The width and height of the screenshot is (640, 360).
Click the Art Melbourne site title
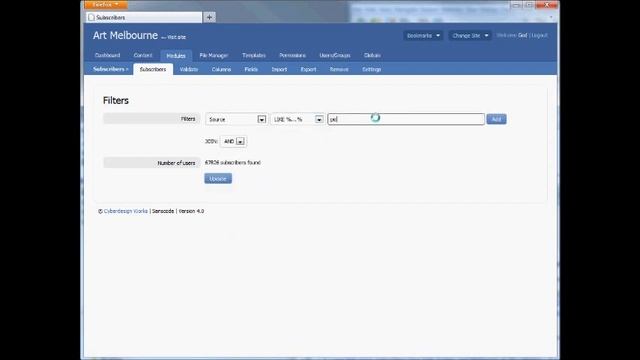click(x=125, y=36)
